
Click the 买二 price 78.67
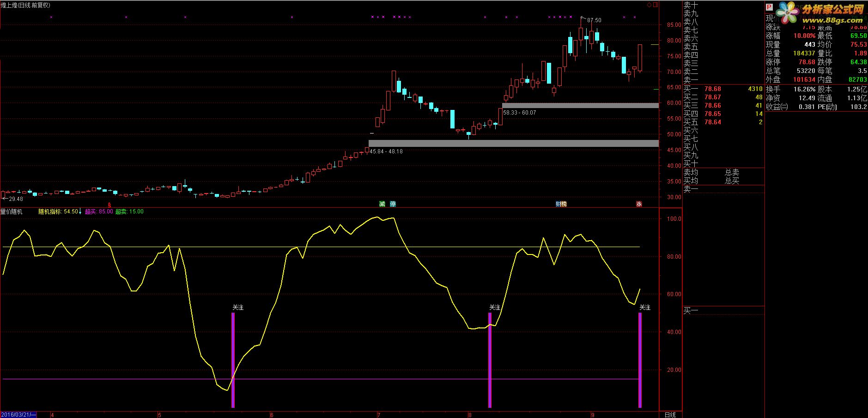tap(713, 97)
